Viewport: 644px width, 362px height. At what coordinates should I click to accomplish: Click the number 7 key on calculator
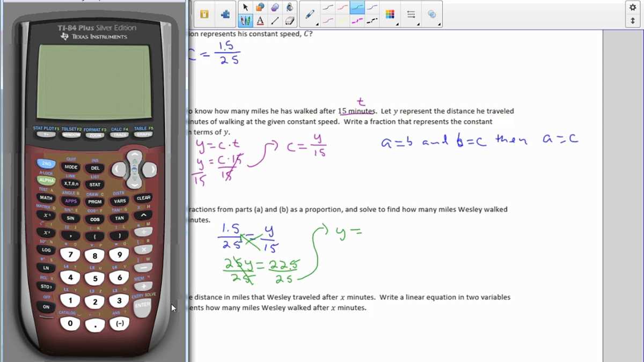pyautogui.click(x=70, y=254)
